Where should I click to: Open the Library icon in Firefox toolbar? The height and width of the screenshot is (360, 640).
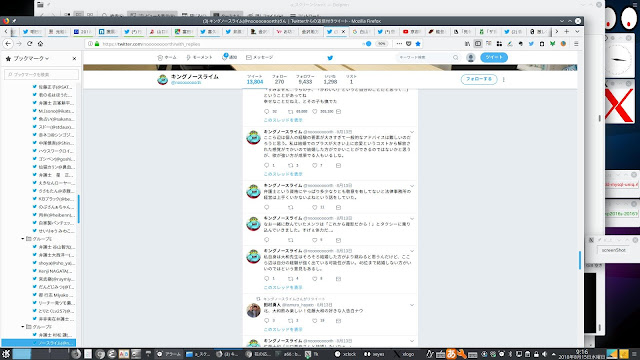coord(467,44)
